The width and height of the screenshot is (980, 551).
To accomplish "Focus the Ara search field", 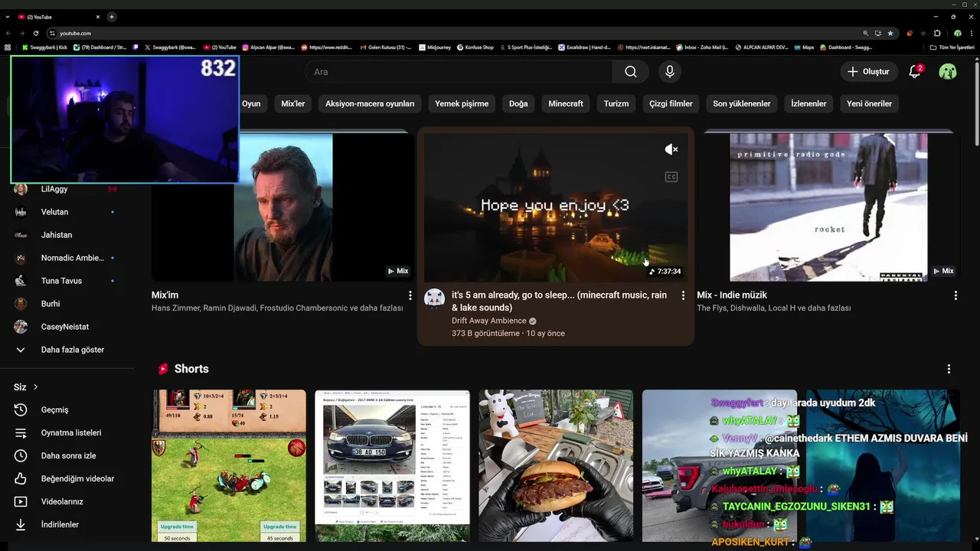I will tap(459, 71).
